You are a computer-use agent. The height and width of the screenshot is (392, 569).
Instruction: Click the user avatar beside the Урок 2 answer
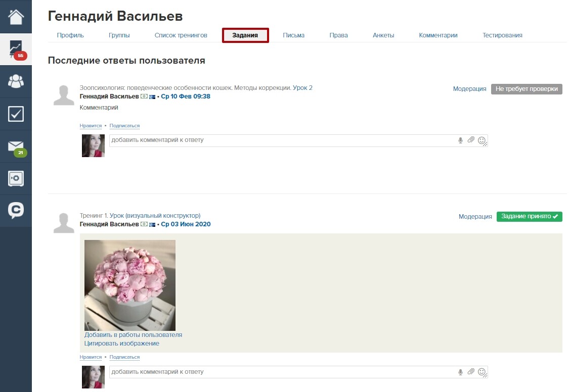pos(64,95)
